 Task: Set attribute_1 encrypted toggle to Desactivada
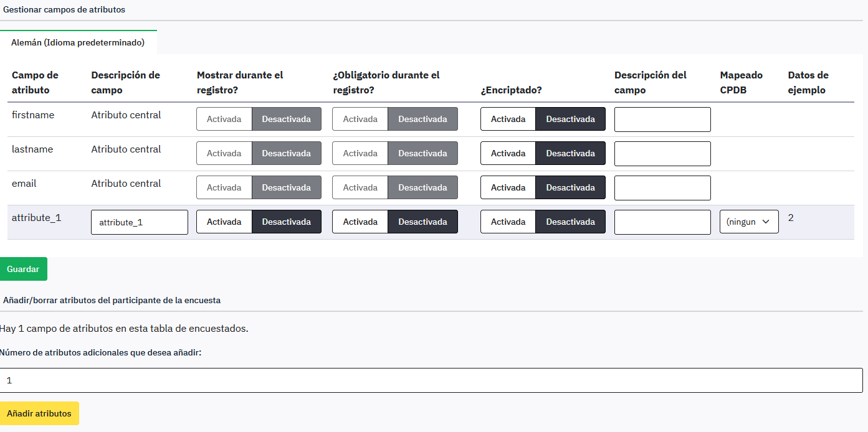570,222
